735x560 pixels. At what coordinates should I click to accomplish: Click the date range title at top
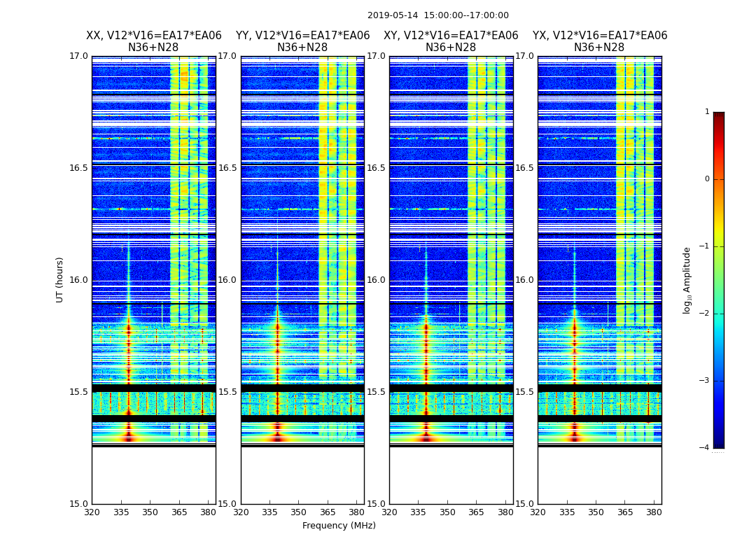[437, 15]
